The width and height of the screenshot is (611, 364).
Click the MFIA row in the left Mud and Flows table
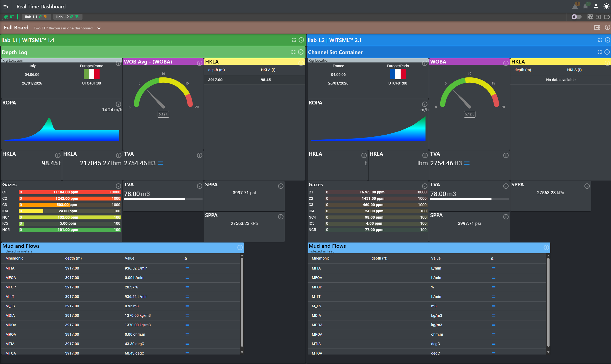click(x=11, y=268)
